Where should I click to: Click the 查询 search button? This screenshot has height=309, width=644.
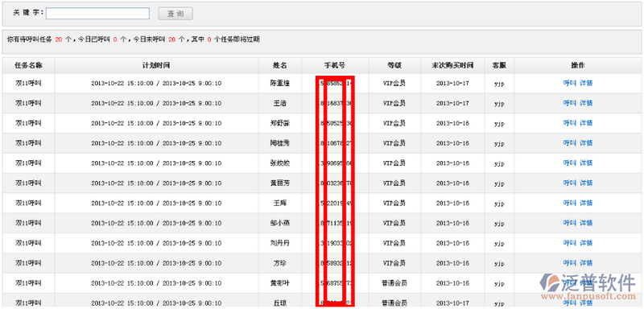coord(175,14)
